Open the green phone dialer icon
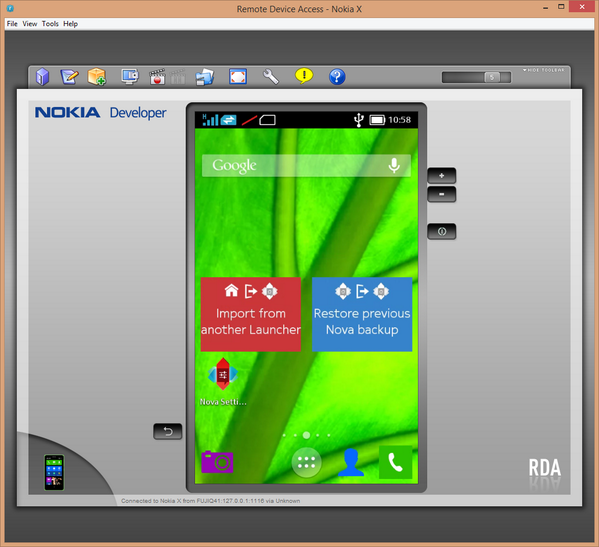Viewport: 599px width, 547px height. pos(395,462)
